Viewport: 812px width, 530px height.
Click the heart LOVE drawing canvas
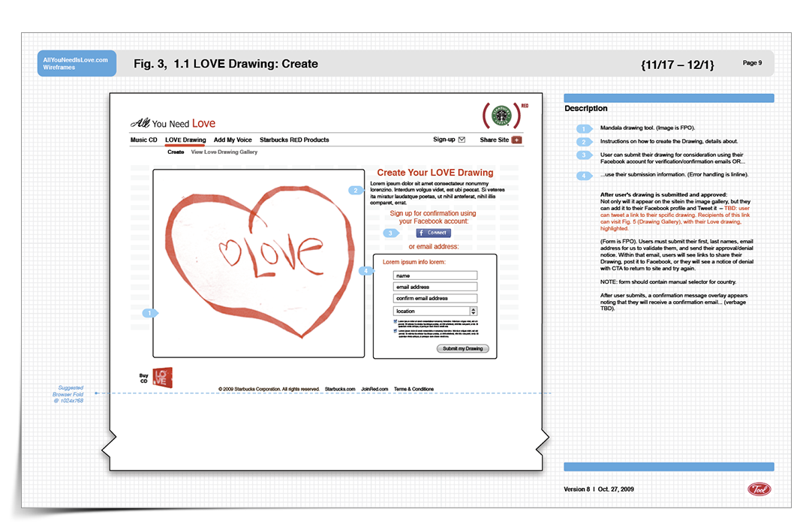(x=258, y=263)
